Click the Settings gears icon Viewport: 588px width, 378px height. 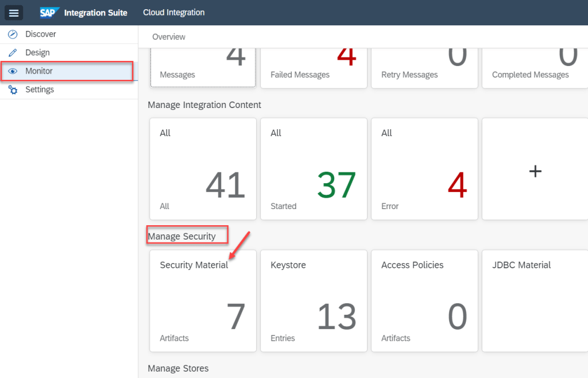[x=13, y=90]
